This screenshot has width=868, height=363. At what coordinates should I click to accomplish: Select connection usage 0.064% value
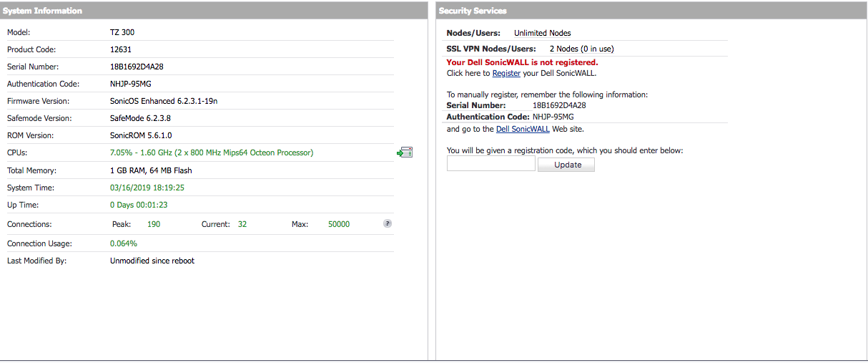point(124,243)
